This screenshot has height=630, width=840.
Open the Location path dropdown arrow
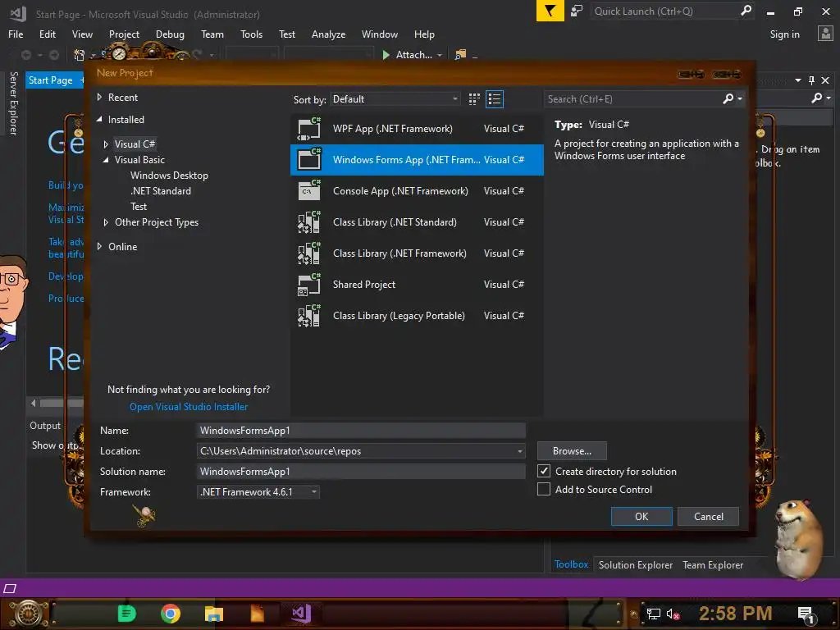point(519,451)
